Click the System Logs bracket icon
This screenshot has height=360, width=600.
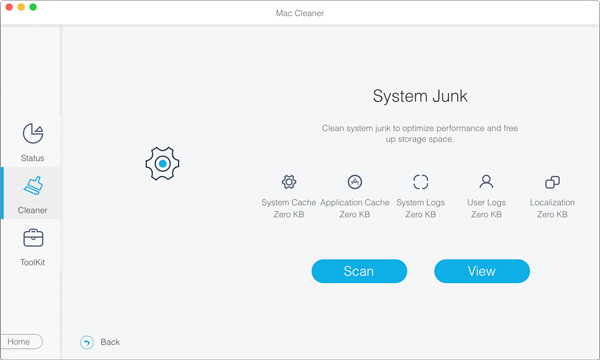coord(421,182)
